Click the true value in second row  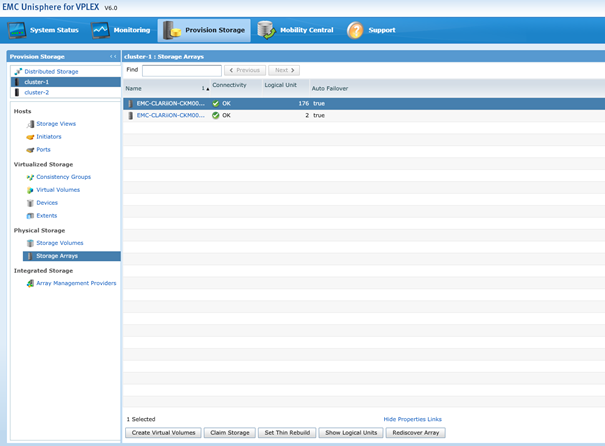(319, 115)
